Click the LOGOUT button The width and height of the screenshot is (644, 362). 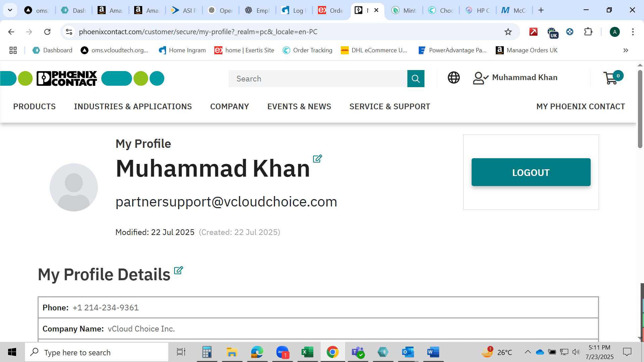tap(531, 172)
